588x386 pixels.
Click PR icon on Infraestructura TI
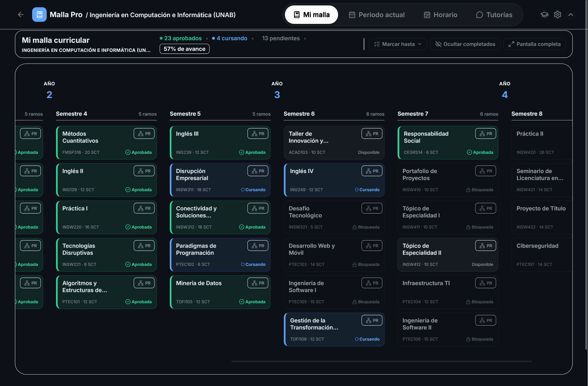(486, 283)
